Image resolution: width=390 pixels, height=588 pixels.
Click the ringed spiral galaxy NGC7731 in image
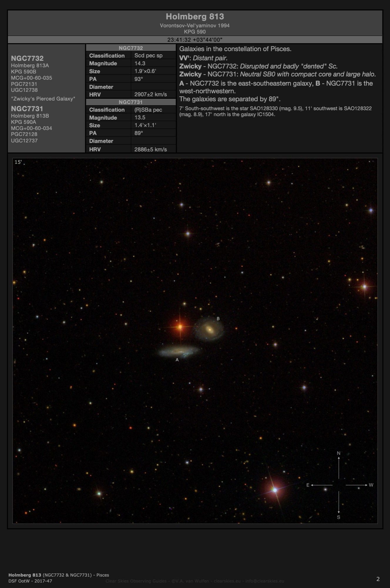click(209, 330)
